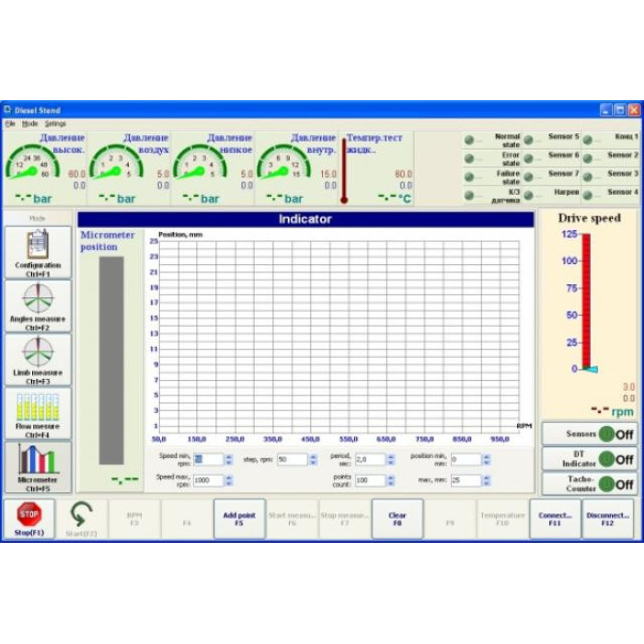Click the Add point F5 button
This screenshot has height=644, width=644.
(239, 519)
